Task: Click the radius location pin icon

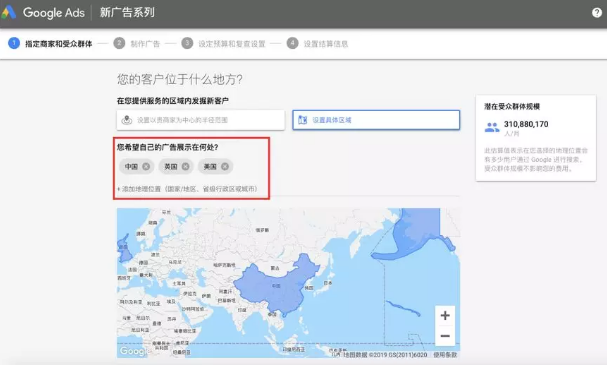Action: coord(127,120)
